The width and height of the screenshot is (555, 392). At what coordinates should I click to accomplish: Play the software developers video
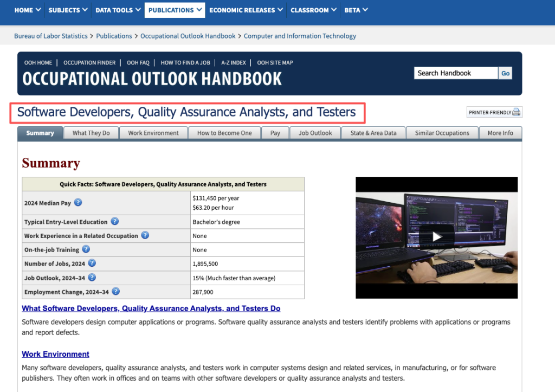tap(436, 237)
